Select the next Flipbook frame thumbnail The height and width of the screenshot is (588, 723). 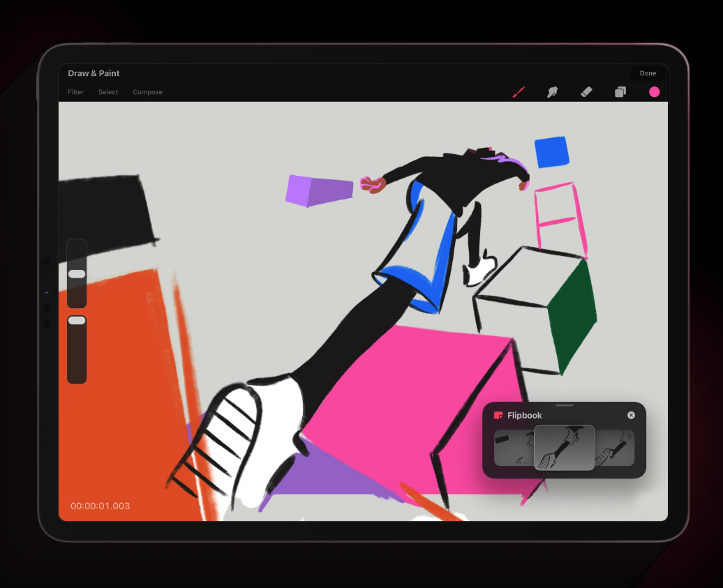615,448
